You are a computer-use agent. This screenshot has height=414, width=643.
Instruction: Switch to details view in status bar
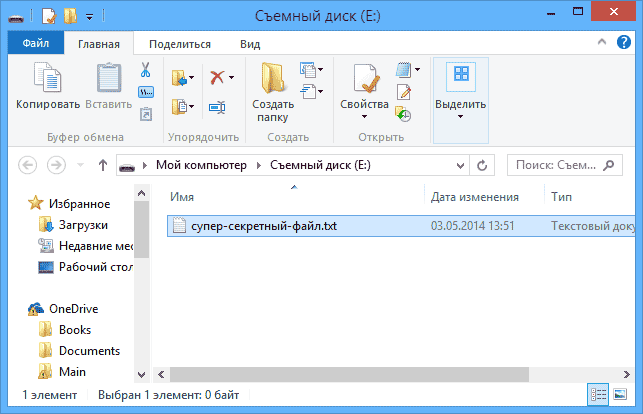pyautogui.click(x=598, y=395)
